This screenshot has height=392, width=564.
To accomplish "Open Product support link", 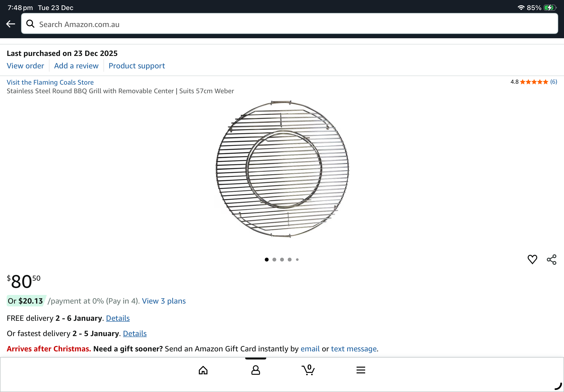I will click(x=137, y=66).
